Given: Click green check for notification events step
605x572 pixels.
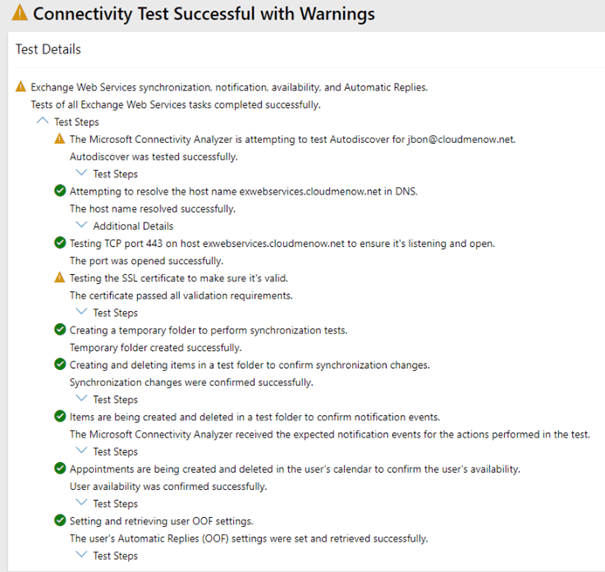Looking at the screenshot, I should click(59, 417).
